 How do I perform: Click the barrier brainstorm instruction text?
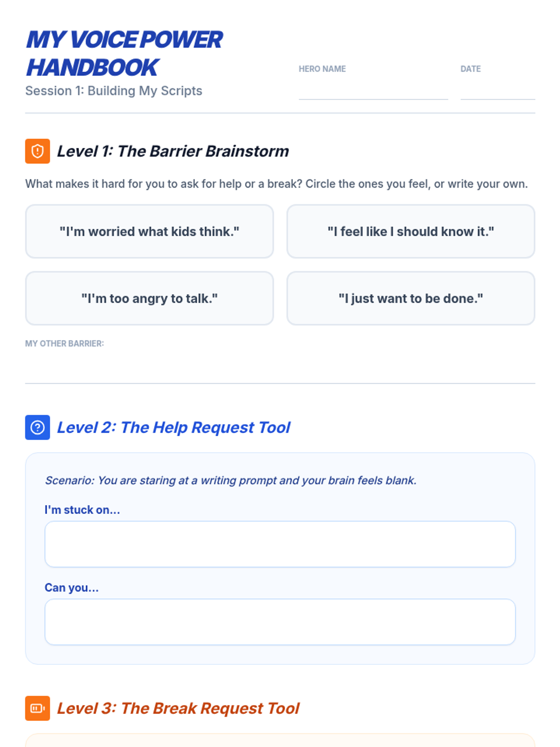pyautogui.click(x=276, y=184)
